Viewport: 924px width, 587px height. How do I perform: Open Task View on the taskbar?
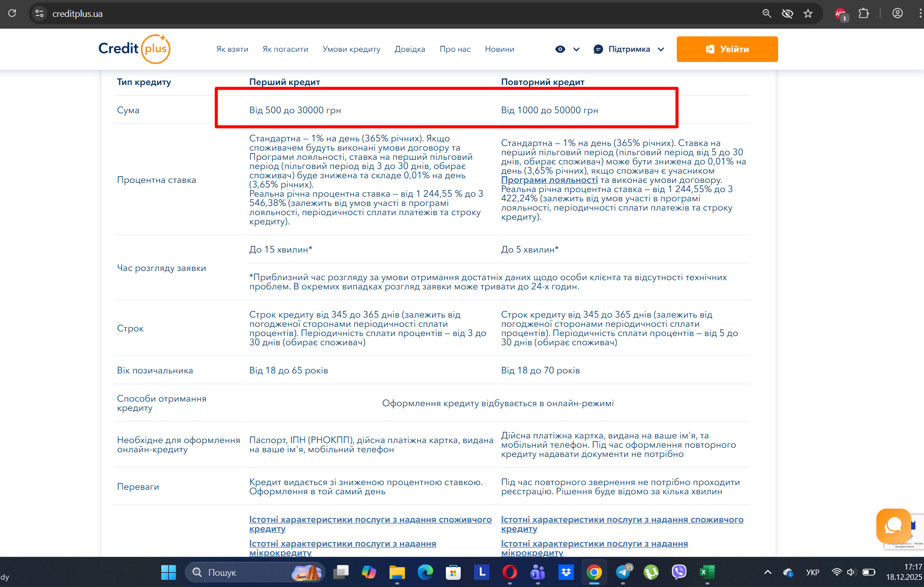pos(341,572)
